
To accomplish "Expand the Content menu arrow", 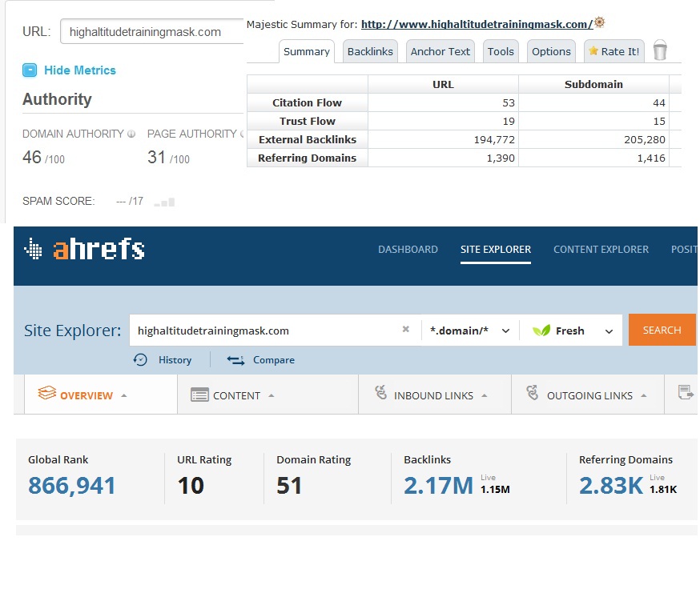I will [271, 395].
